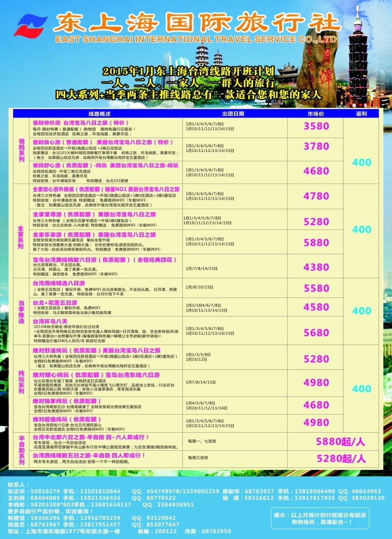Click the 4980 price of 绝对超值纯玩

click(317, 422)
